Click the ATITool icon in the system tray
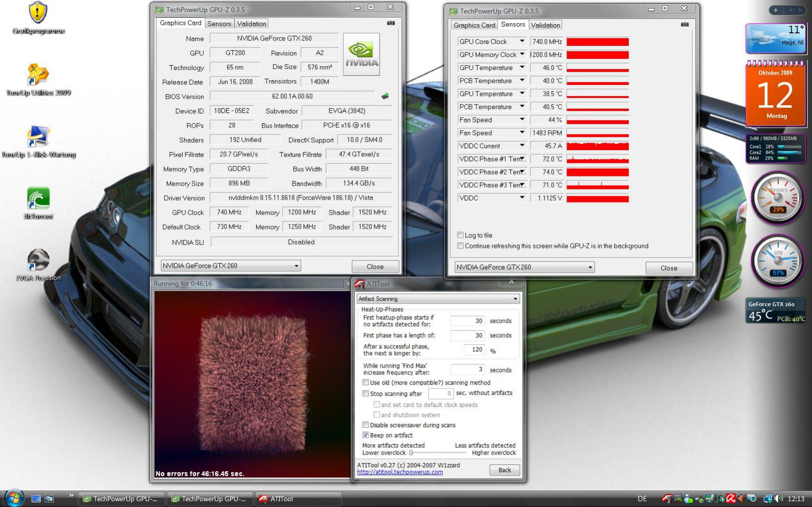This screenshot has height=507, width=812. 667,498
